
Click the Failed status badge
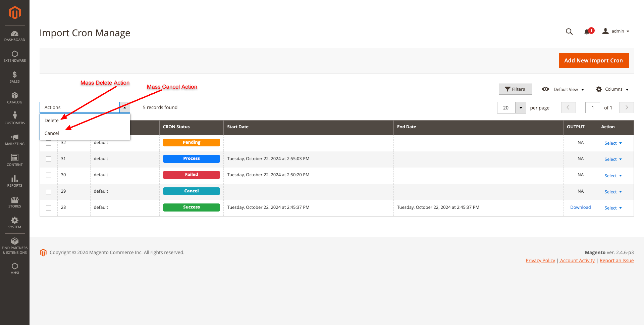(192, 175)
